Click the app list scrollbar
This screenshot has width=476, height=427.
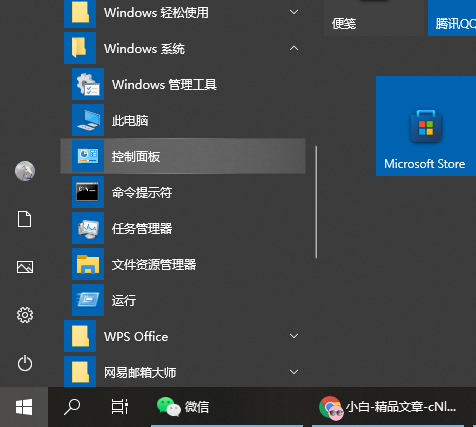(316, 202)
